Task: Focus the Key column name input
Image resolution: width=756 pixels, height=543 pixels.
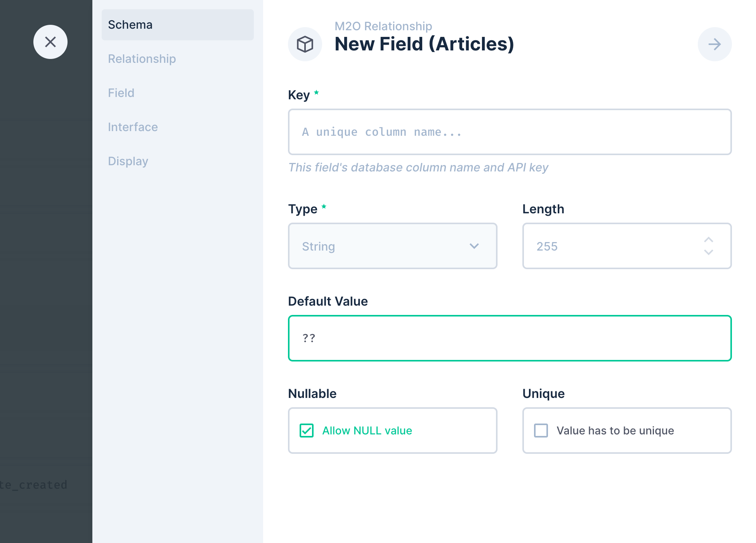Action: 510,132
